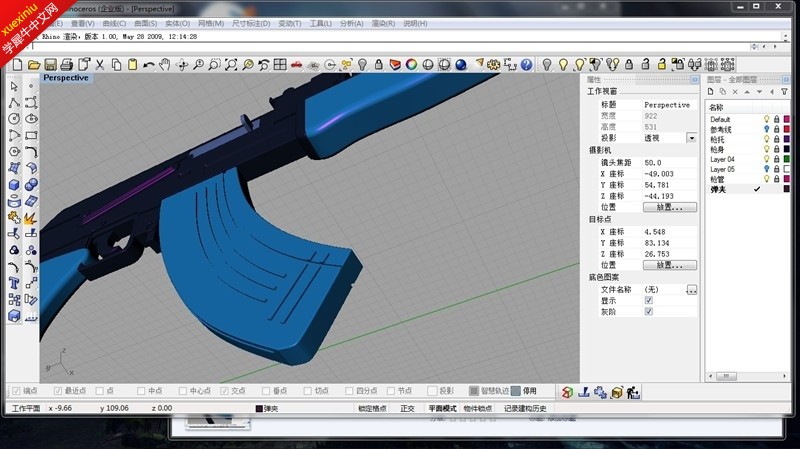This screenshot has width=800, height=449.
Task: Show Layer 05 via its bulb icon
Action: pos(766,169)
